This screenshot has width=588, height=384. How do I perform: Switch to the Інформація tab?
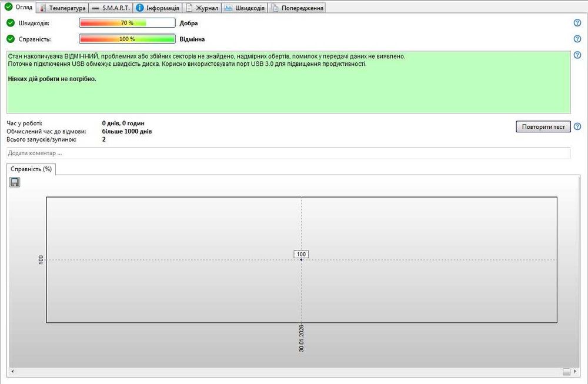click(158, 8)
